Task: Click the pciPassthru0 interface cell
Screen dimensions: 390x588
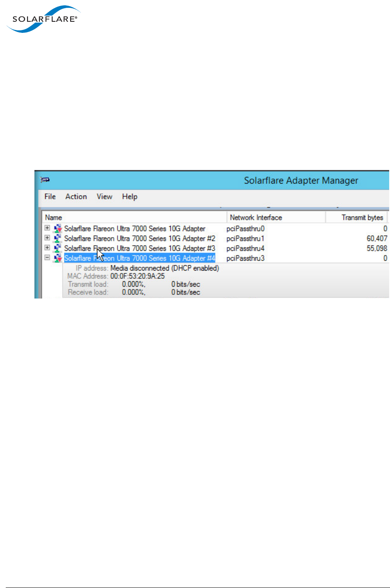Action: click(245, 229)
